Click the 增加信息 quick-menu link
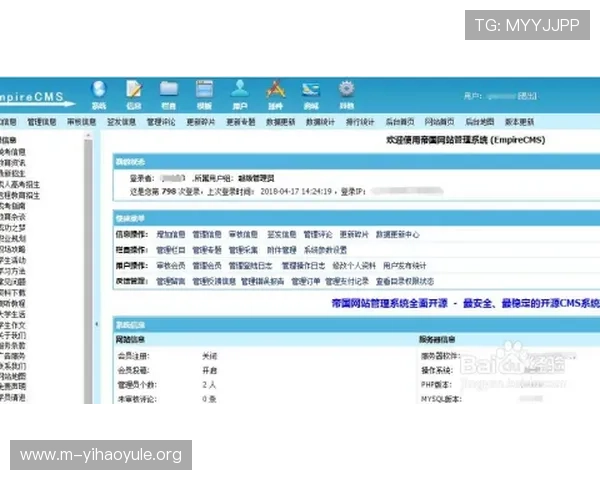The image size is (600, 480). click(x=171, y=234)
